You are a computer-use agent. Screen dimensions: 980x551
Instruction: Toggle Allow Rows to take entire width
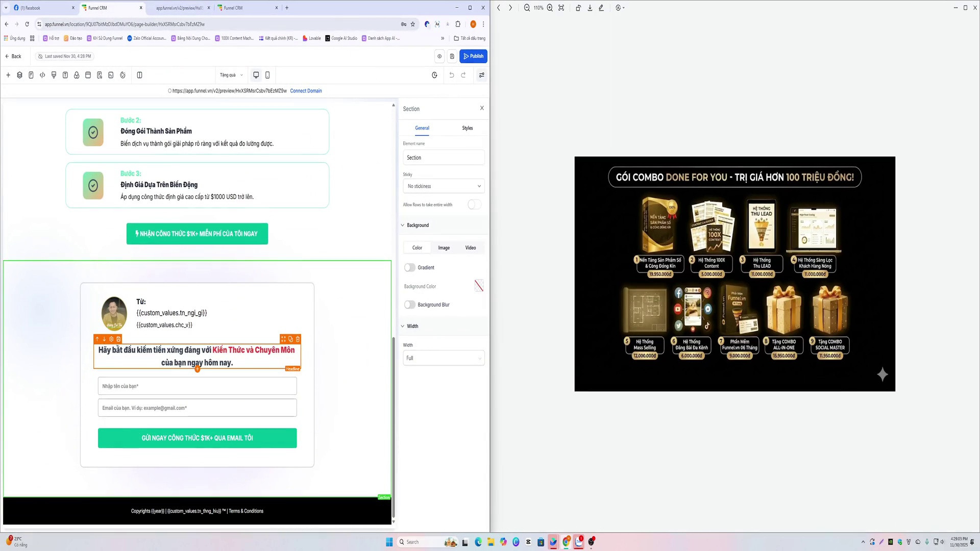click(x=474, y=205)
